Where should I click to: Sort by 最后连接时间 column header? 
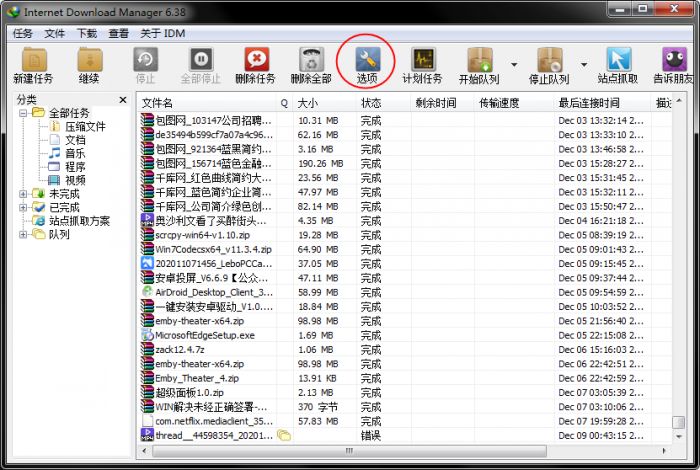point(602,103)
